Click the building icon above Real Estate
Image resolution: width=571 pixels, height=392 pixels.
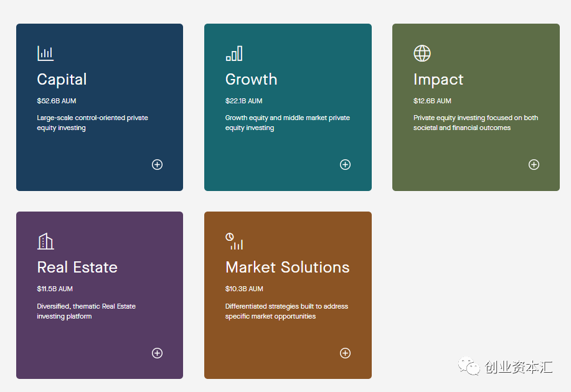45,241
